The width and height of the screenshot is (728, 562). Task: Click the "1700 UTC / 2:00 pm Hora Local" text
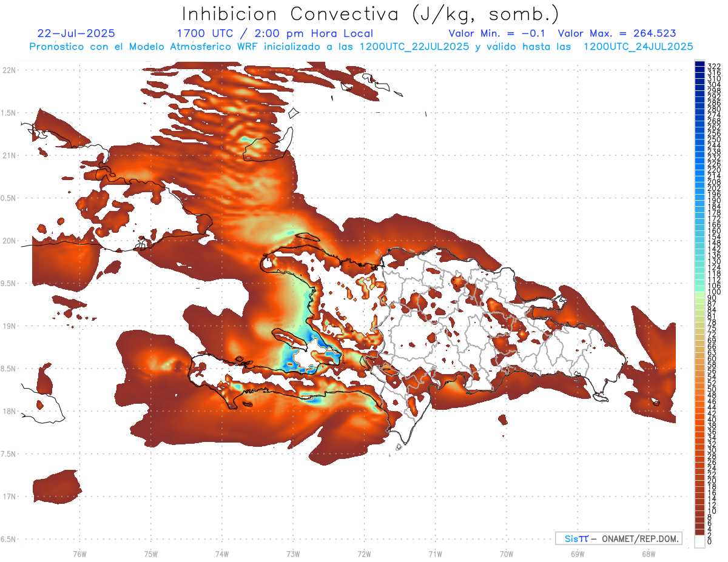275,33
